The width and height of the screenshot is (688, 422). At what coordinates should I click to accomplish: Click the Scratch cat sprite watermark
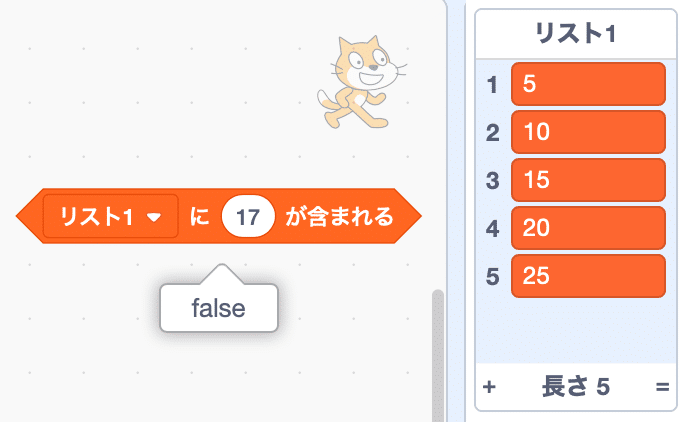[x=362, y=82]
